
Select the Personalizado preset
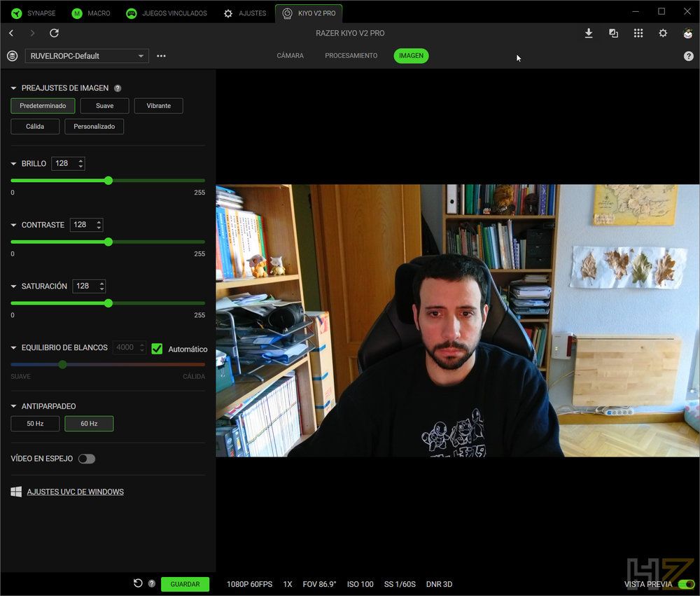click(94, 127)
